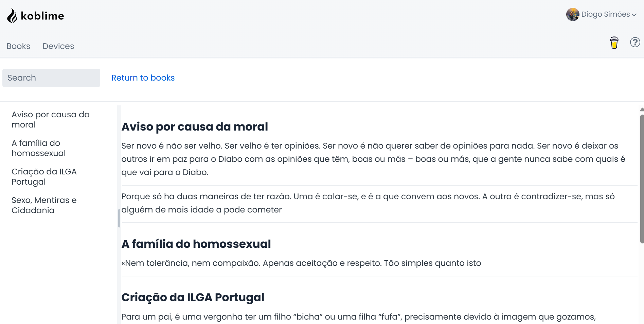Expand the Diogo Simões user dropdown

coord(634,15)
